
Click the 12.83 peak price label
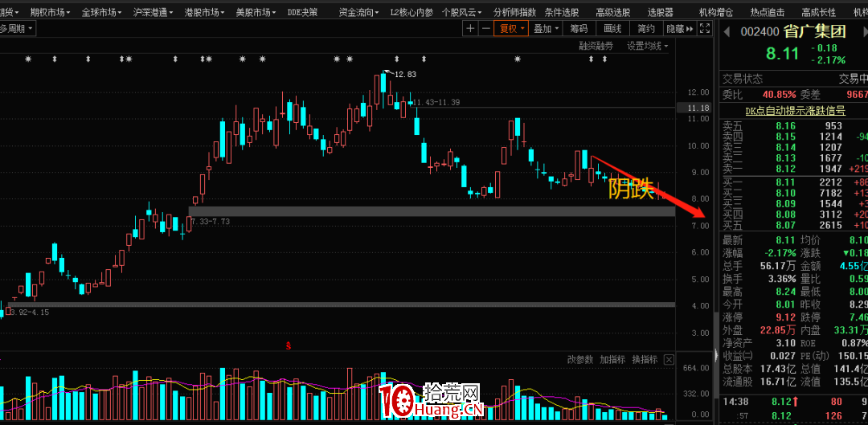click(x=404, y=74)
